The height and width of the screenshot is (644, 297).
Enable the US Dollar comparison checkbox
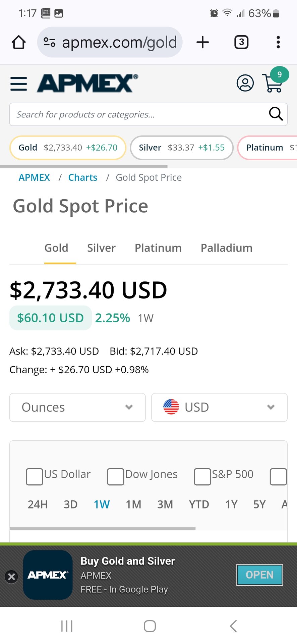pos(35,477)
